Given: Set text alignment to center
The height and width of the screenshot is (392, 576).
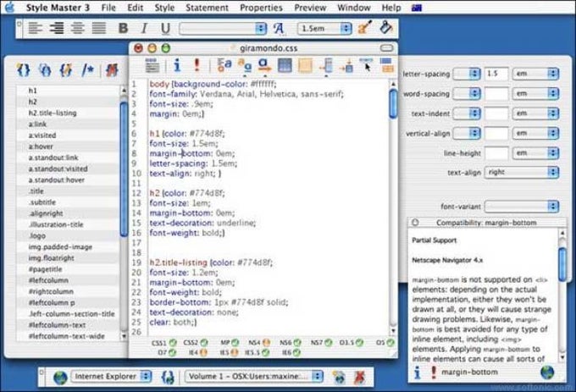Looking at the screenshot, I should 78,28.
